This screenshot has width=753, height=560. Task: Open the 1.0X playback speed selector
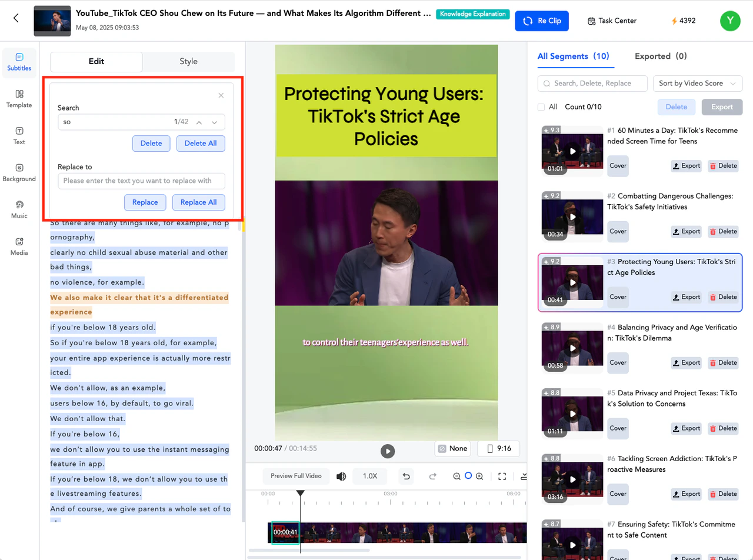click(x=370, y=476)
